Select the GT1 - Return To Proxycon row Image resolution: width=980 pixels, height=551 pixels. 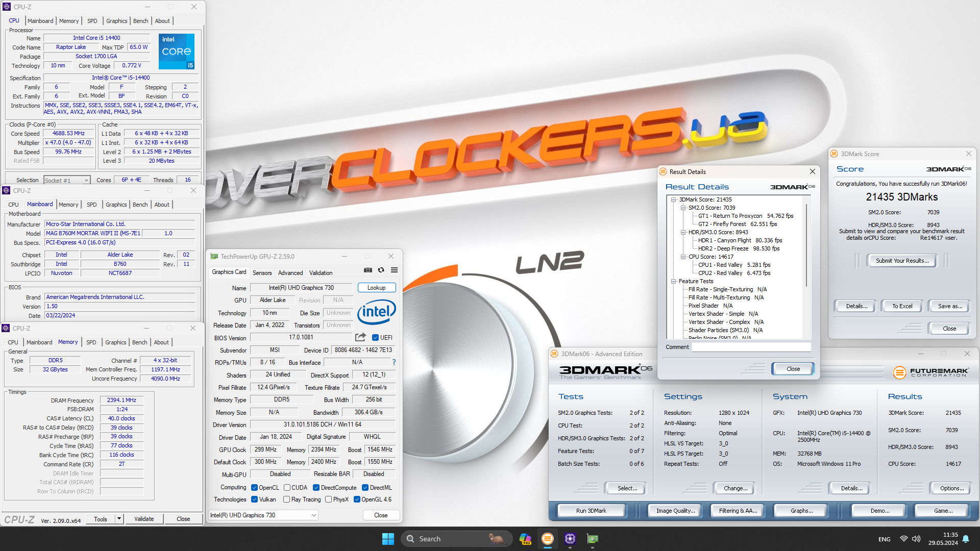click(746, 216)
